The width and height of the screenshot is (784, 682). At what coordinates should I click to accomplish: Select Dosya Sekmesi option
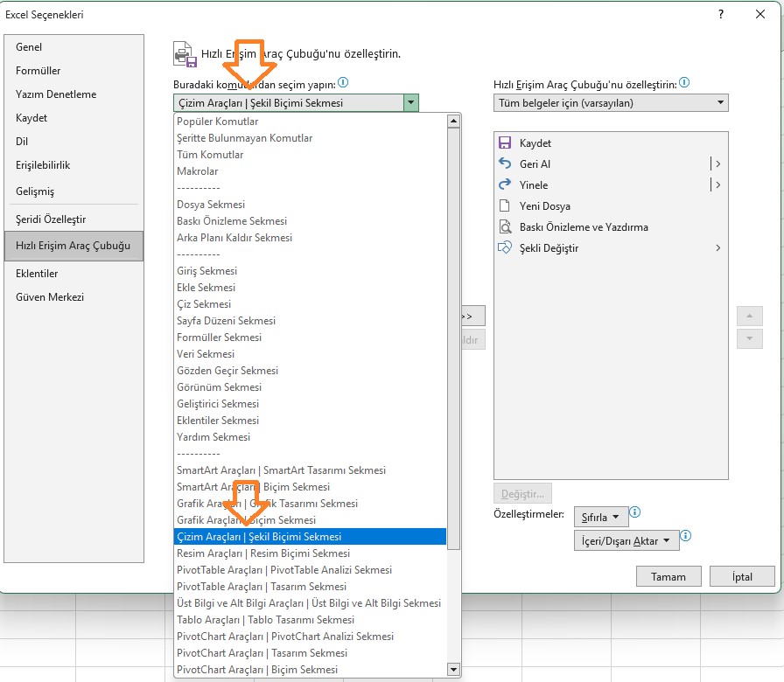pyautogui.click(x=310, y=205)
